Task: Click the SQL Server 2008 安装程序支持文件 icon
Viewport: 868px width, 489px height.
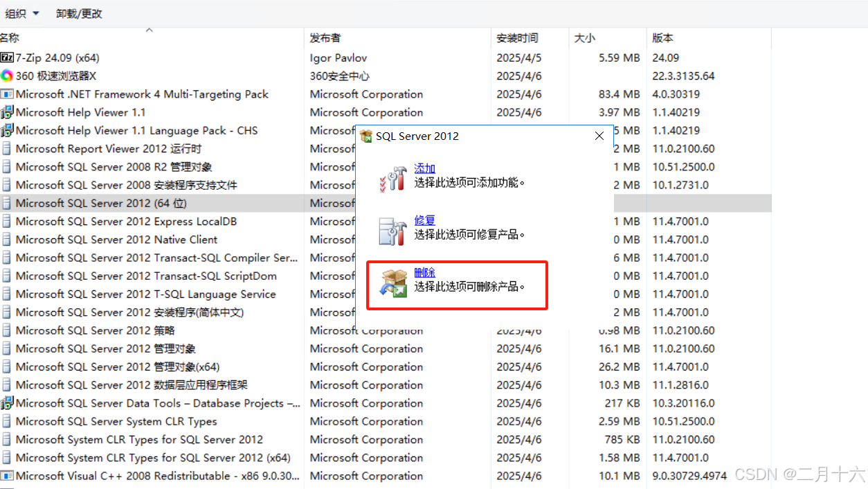Action: pos(7,185)
